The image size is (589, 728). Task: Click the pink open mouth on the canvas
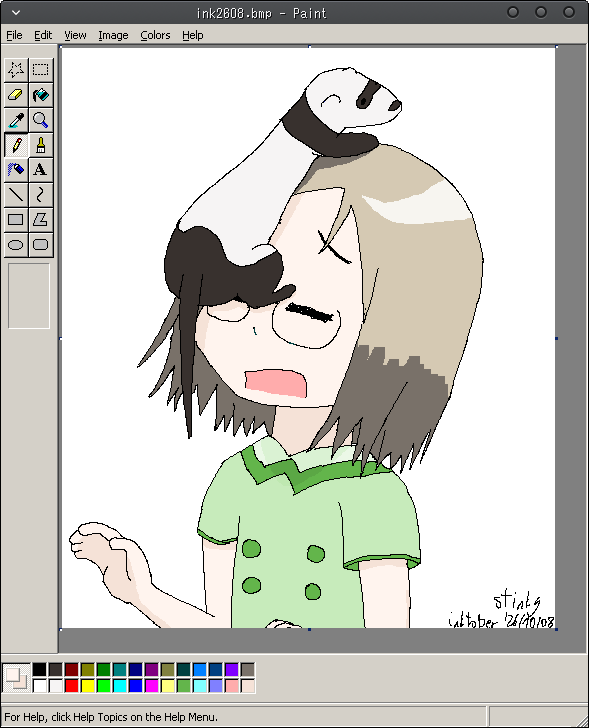[276, 383]
